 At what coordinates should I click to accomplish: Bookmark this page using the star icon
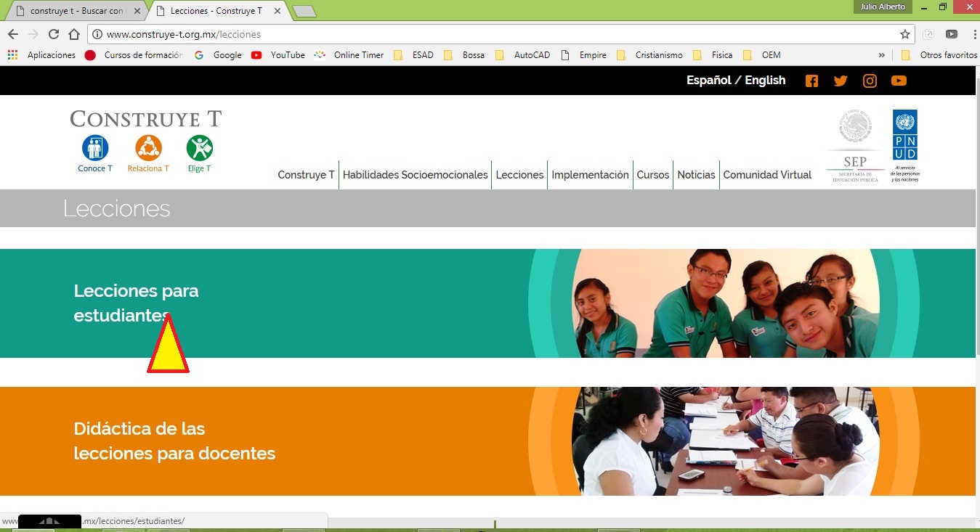click(905, 34)
